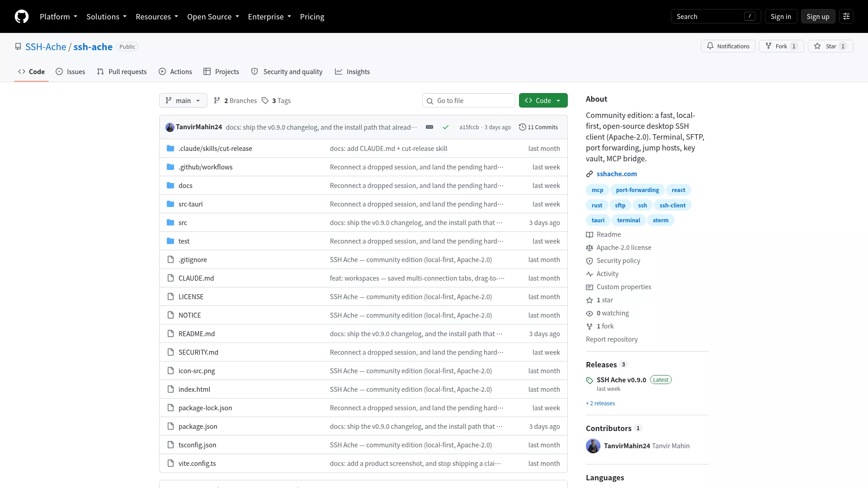Switch to the Actions tab
The width and height of the screenshot is (868, 488).
pyautogui.click(x=175, y=72)
